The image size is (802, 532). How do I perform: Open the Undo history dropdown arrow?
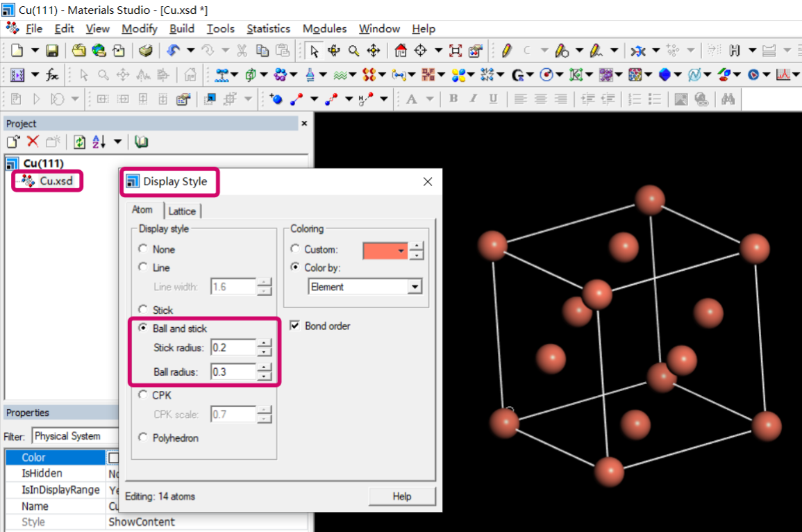[x=191, y=50]
